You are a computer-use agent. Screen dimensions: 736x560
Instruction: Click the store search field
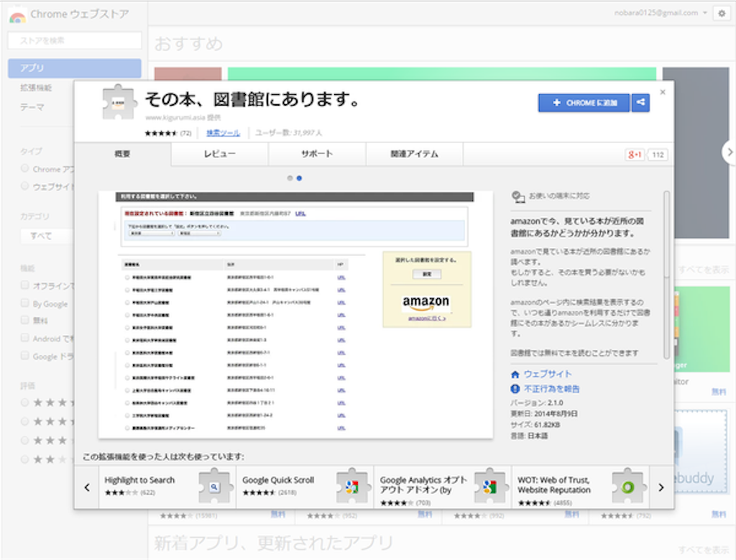tap(75, 40)
